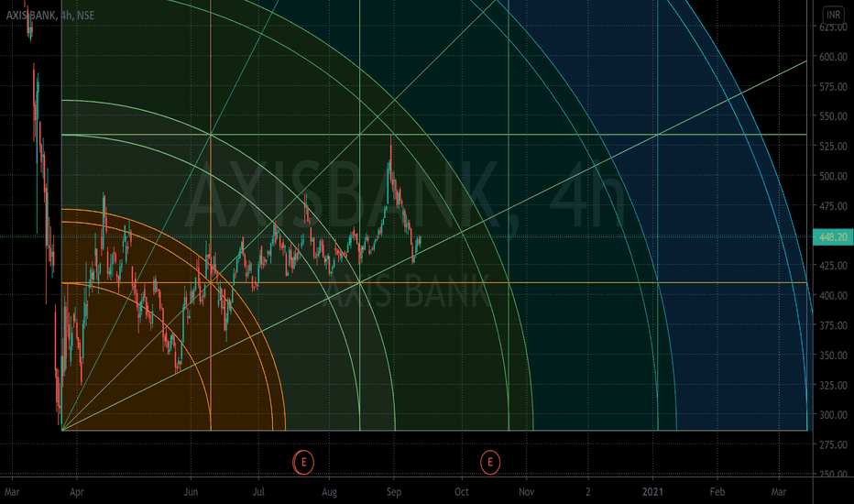This screenshot has height=504, width=854.
Task: Click the 2021 label on time axis
Action: pyautogui.click(x=652, y=492)
